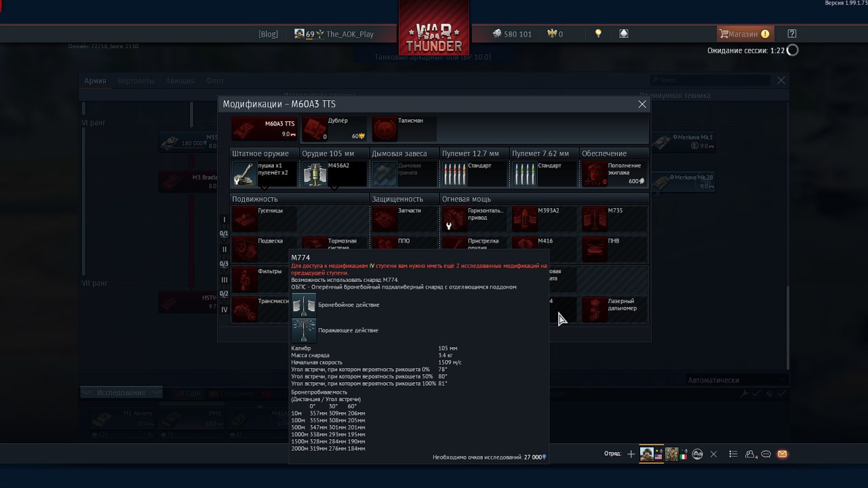Select the ППО fire extinguisher modification
The width and height of the screenshot is (868, 488).
click(404, 244)
